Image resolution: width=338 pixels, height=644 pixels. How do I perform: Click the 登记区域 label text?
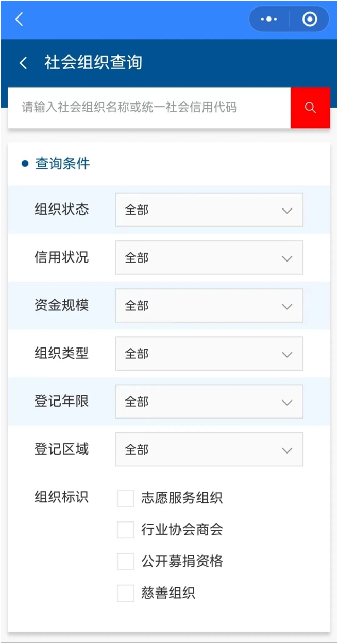click(61, 449)
